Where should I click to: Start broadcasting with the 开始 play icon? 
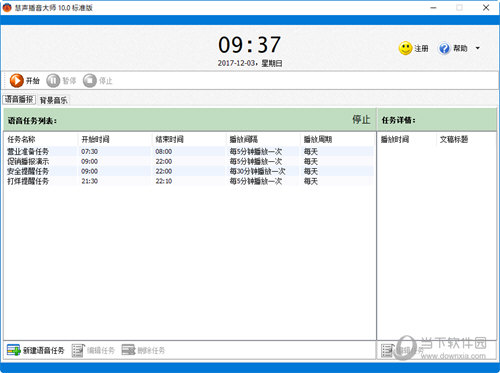tap(17, 80)
